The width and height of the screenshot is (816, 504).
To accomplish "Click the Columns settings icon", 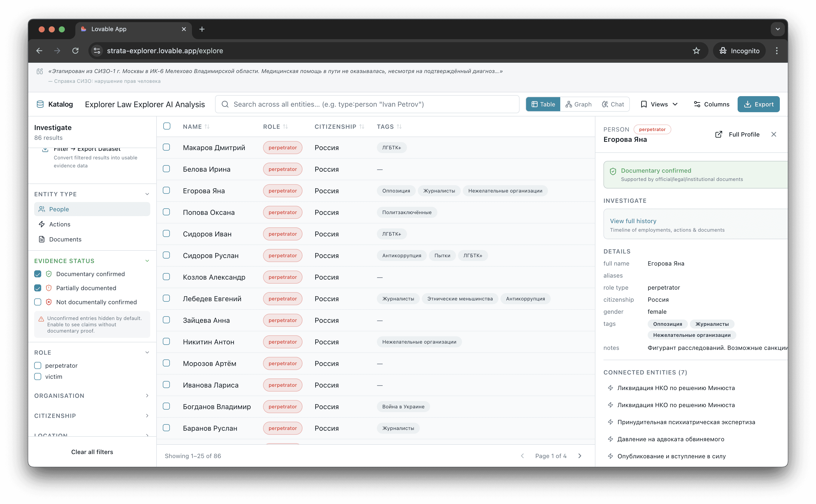I will coord(697,104).
